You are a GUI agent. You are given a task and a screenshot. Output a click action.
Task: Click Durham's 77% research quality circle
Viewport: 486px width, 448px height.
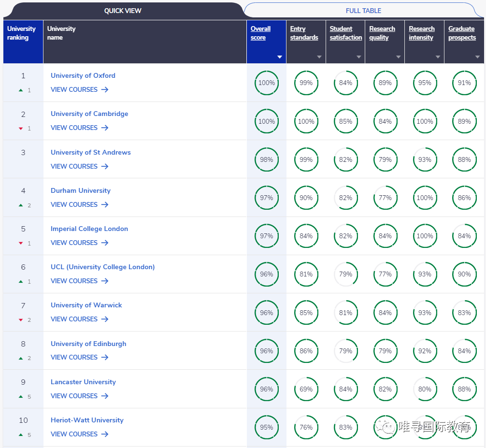pyautogui.click(x=385, y=198)
